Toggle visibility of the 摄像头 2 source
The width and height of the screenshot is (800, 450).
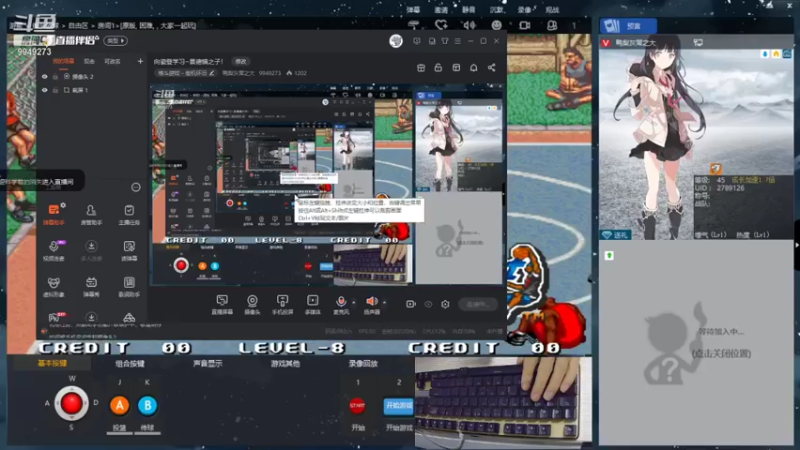[x=44, y=77]
